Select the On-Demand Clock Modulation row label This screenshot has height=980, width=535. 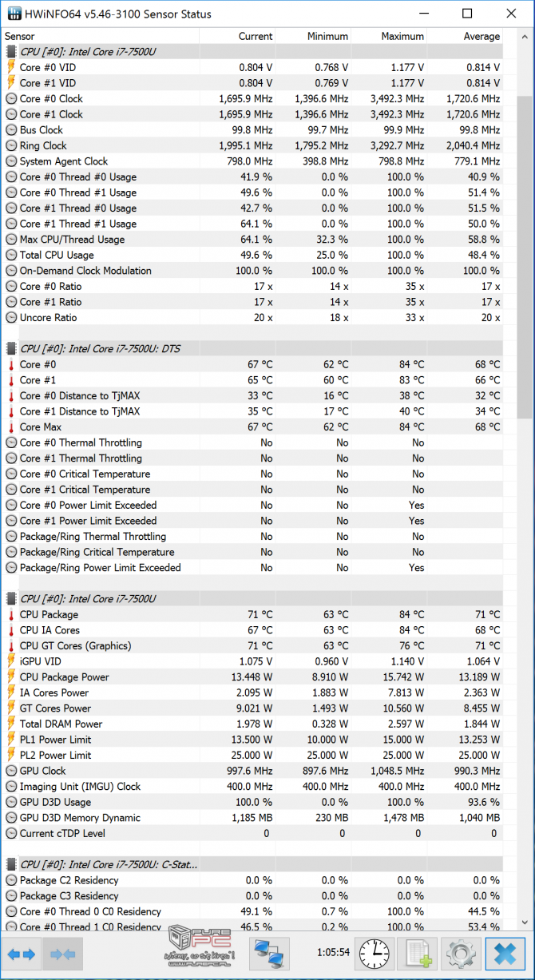[85, 271]
